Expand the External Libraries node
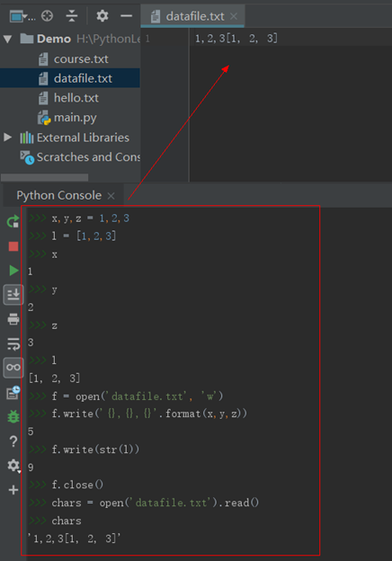Screen dimensions: 392x561 point(7,137)
